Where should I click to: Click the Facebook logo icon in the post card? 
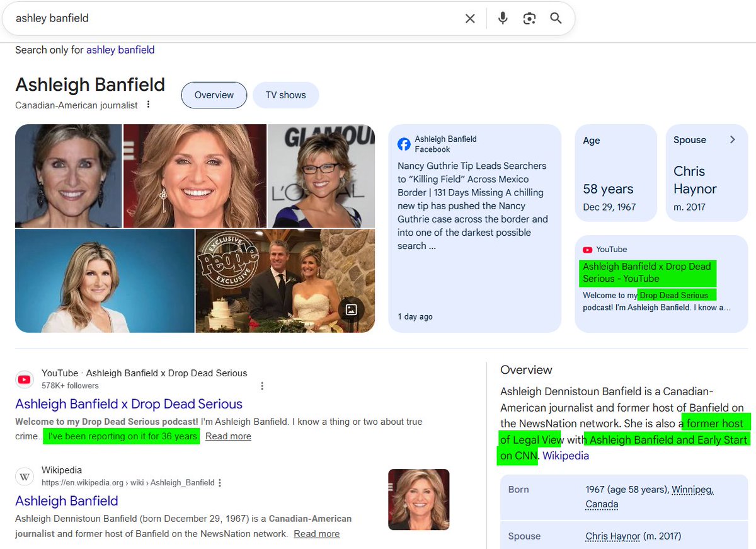404,144
